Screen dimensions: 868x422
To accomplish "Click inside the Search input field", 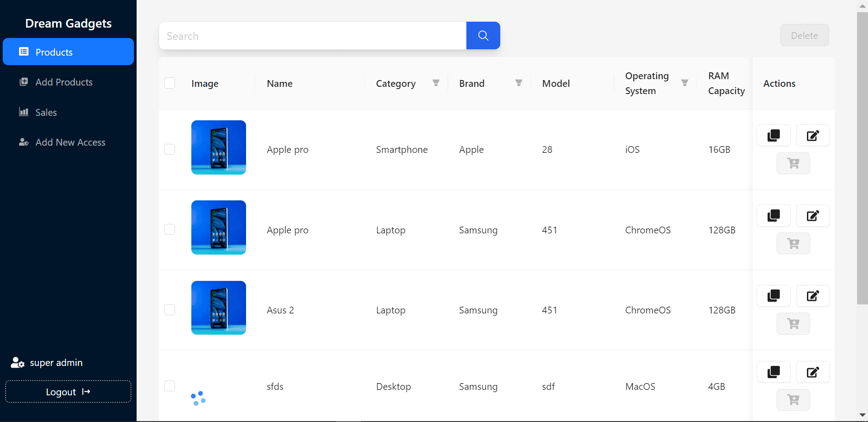I will 312,35.
